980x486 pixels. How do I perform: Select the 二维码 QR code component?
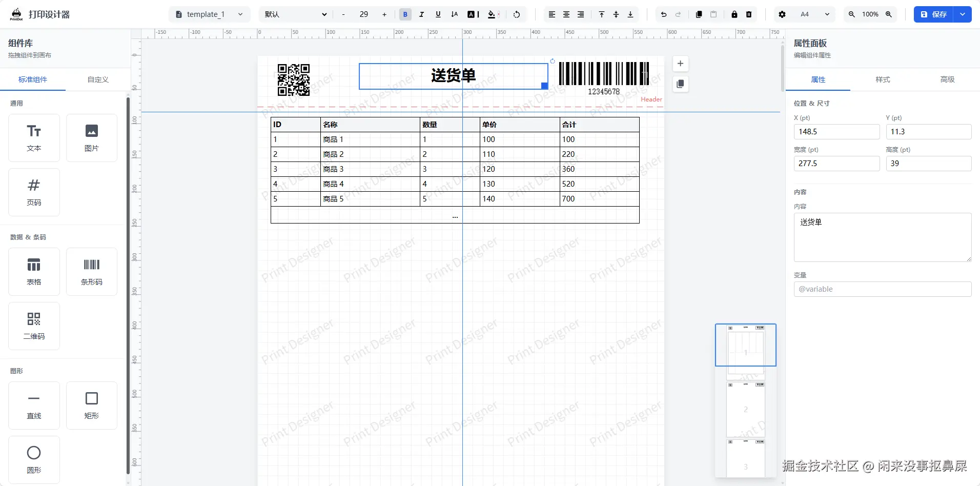pos(34,326)
